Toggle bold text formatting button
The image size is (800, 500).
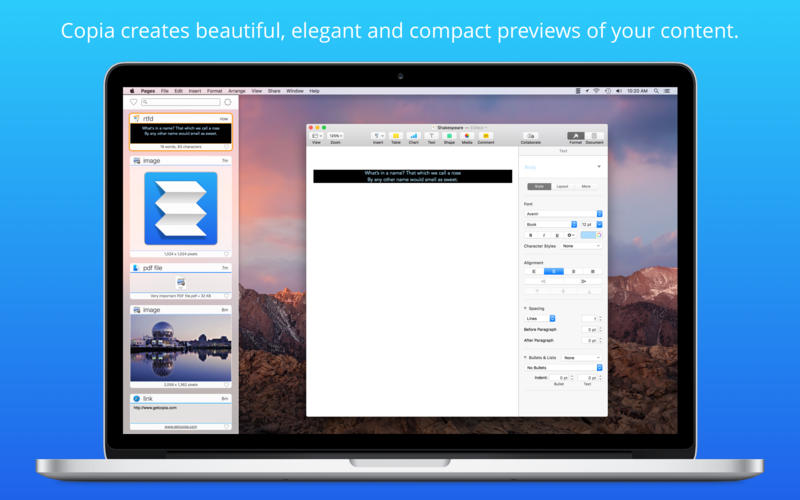pos(531,235)
